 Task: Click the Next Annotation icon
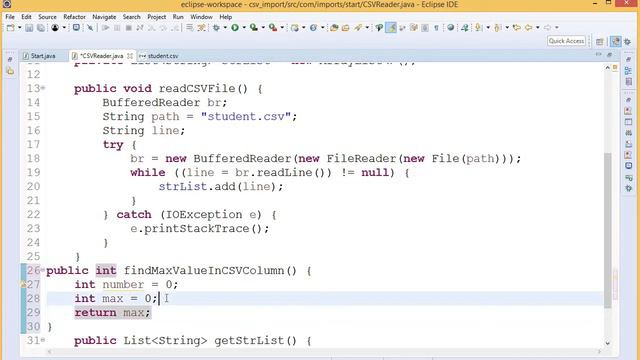click(478, 27)
